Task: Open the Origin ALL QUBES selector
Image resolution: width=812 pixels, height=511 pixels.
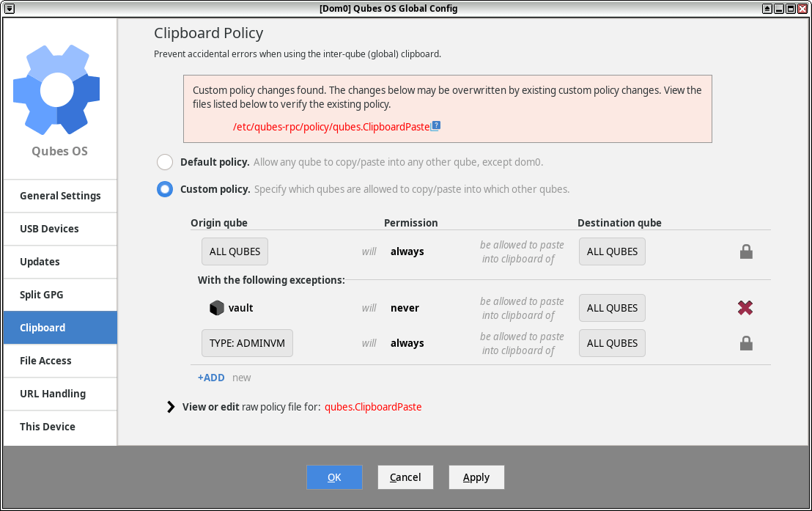Action: point(235,251)
